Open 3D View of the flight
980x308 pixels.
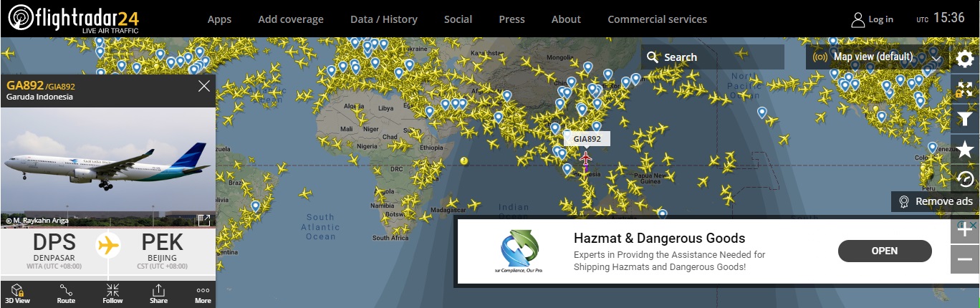tap(19, 294)
